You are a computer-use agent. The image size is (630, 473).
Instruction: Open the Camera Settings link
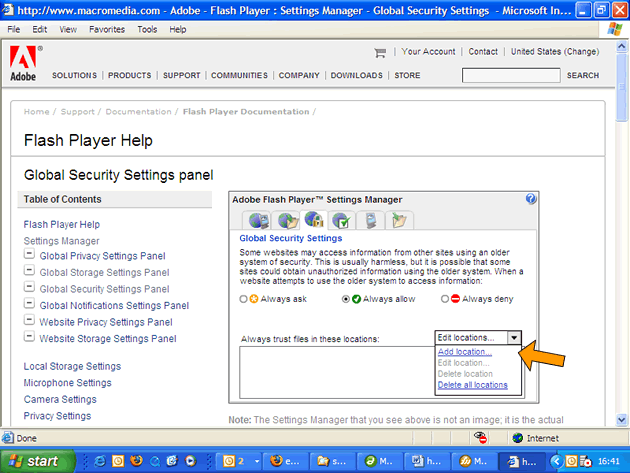pyautogui.click(x=60, y=399)
